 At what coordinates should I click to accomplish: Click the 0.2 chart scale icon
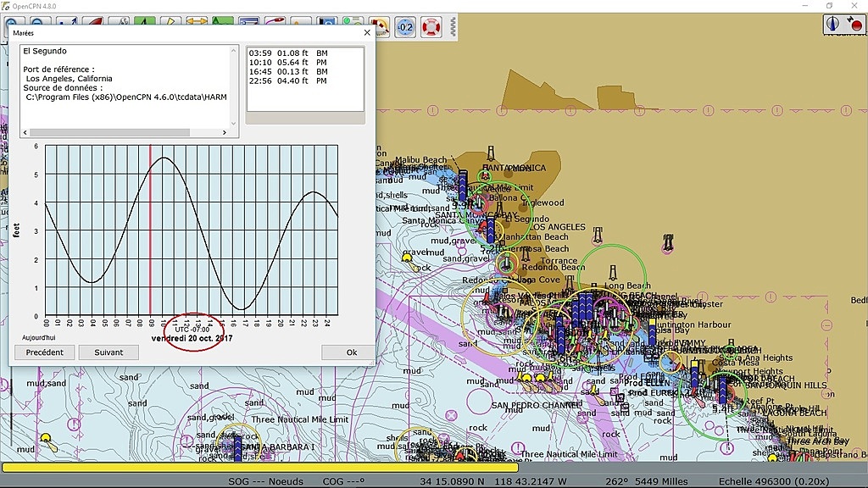point(405,26)
